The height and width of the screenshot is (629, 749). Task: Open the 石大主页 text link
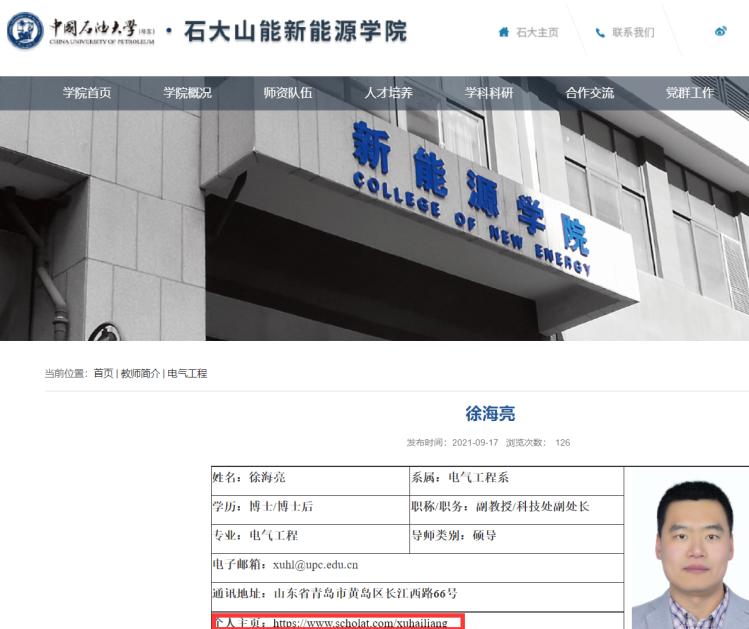click(537, 33)
